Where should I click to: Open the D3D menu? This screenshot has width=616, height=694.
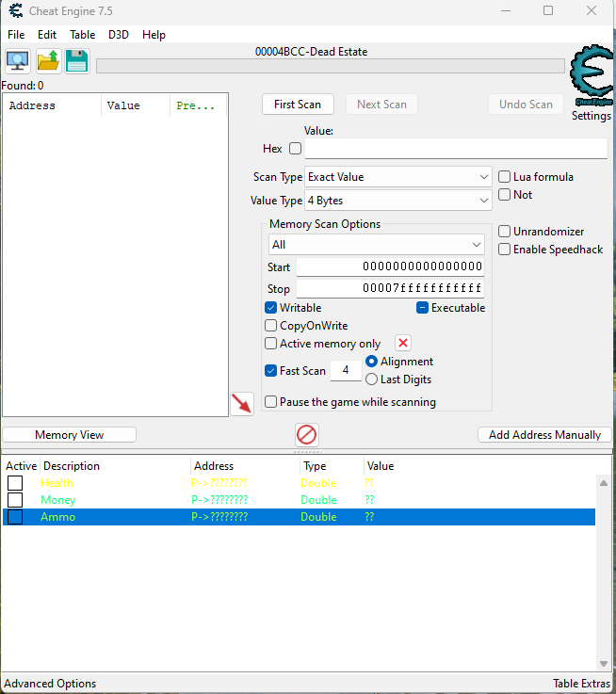click(119, 35)
